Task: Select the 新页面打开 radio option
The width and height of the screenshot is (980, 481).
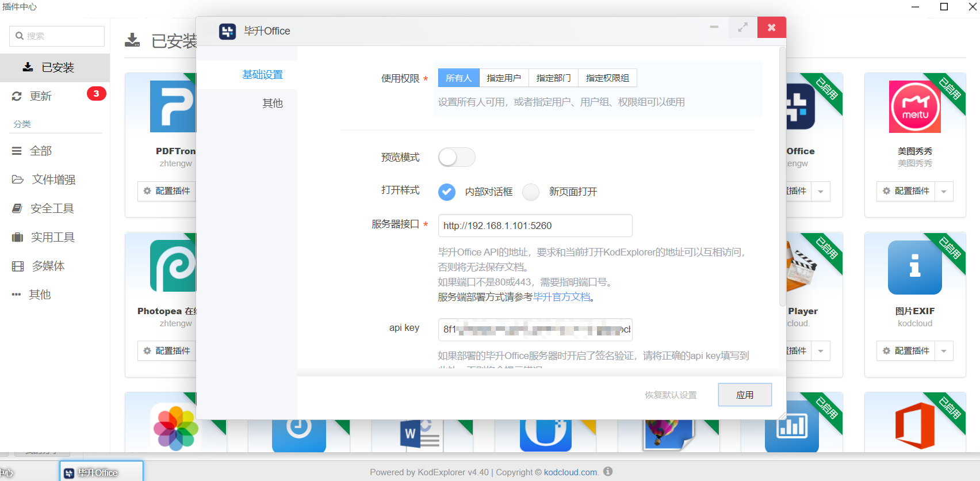Action: point(531,192)
